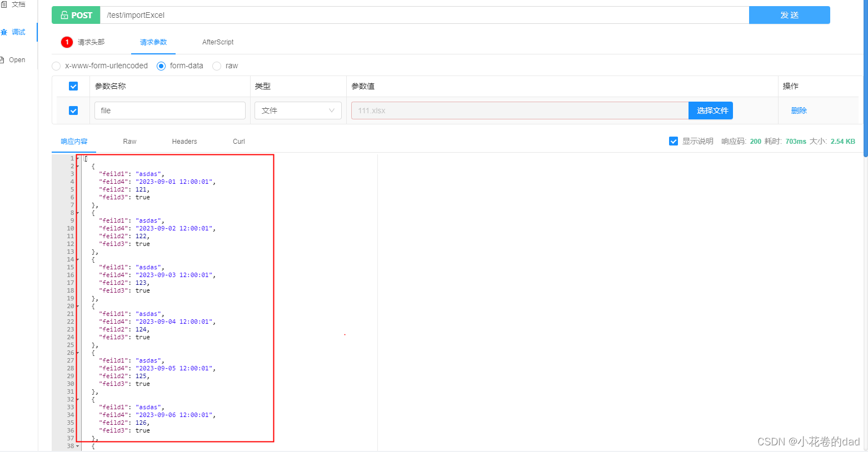
Task: Click the 703ms elapsed time value
Action: tap(796, 142)
